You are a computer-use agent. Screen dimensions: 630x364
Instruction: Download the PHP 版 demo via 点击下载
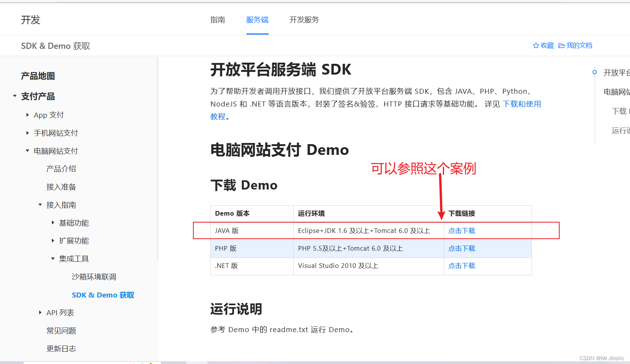pyautogui.click(x=462, y=248)
